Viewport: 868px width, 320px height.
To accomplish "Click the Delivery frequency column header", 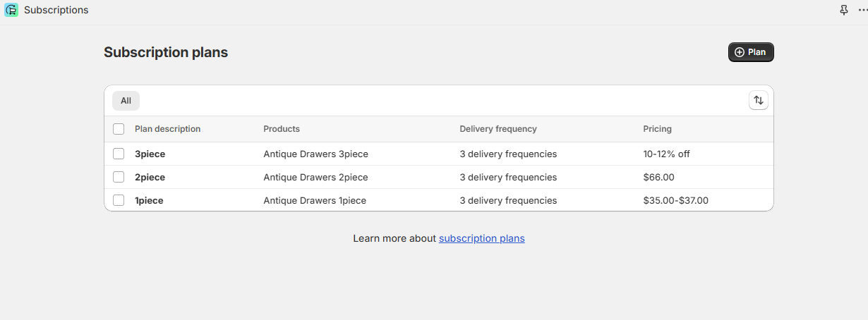I will click(x=498, y=129).
